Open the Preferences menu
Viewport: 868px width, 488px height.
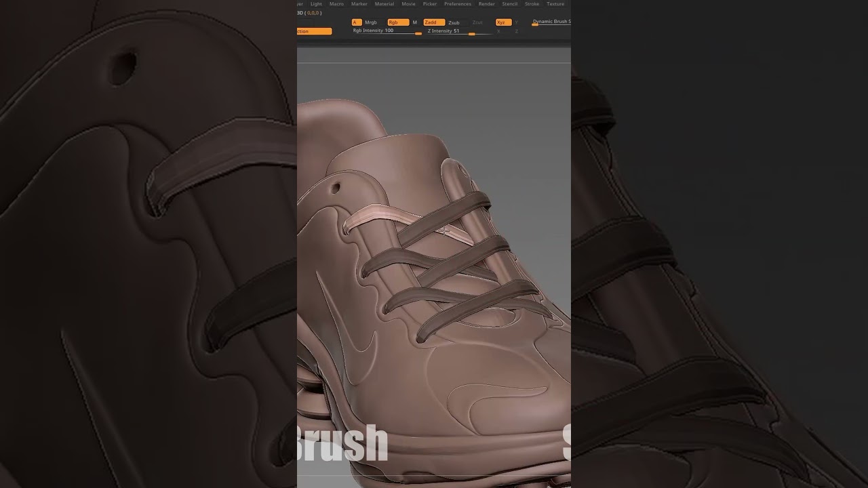458,4
